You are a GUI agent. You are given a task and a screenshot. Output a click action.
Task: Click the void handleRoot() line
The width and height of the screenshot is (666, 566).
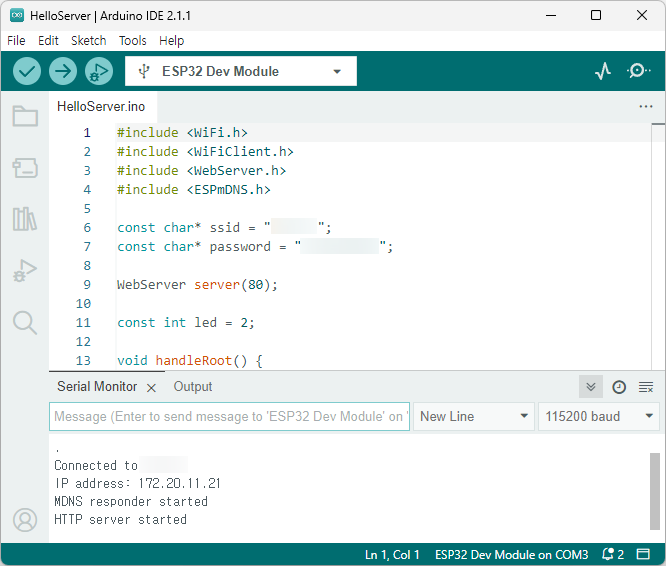coord(190,360)
